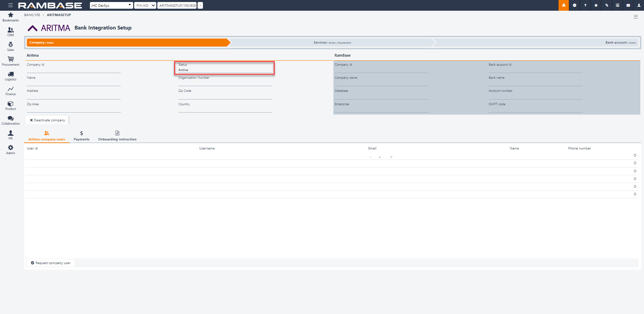
Task: Click the star favorites icon in top bar
Action: click(x=596, y=5)
